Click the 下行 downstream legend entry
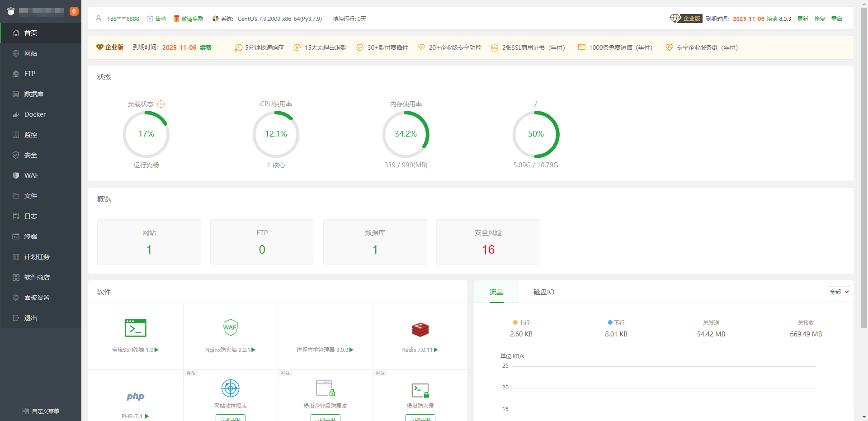The image size is (868, 421). [616, 323]
